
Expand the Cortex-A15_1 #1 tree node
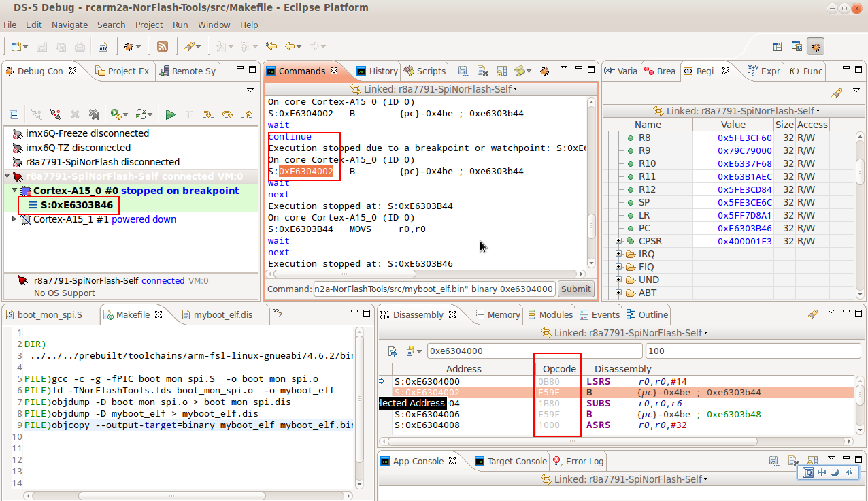15,219
